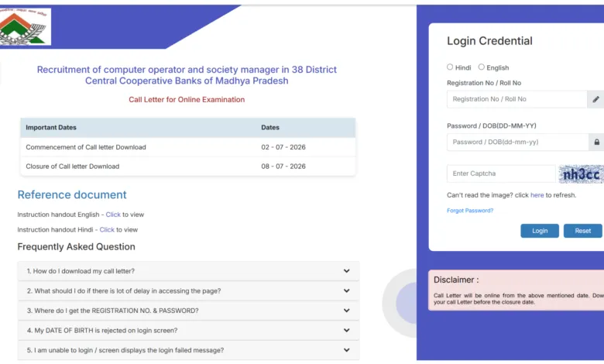The height and width of the screenshot is (364, 604).
Task: Click the 'Important Dates' column header
Action: point(51,128)
